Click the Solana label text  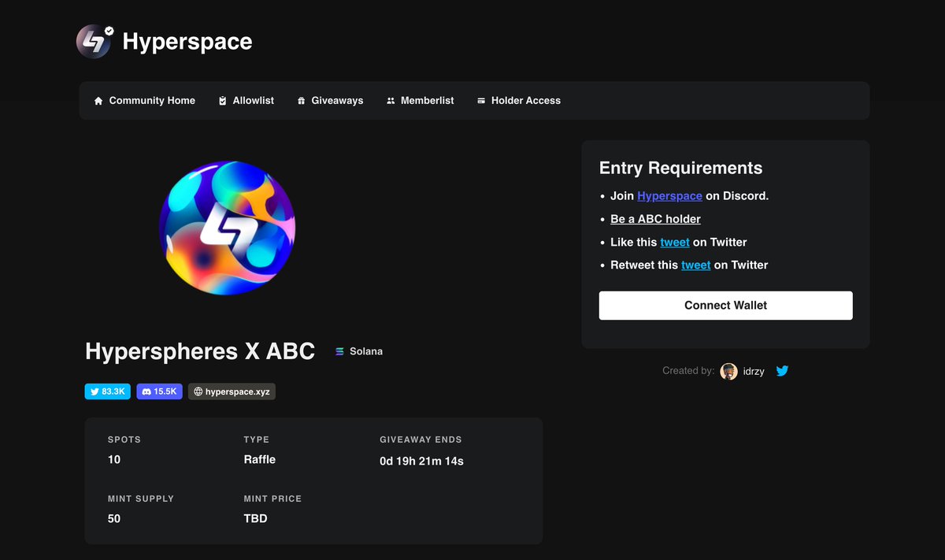pos(366,351)
